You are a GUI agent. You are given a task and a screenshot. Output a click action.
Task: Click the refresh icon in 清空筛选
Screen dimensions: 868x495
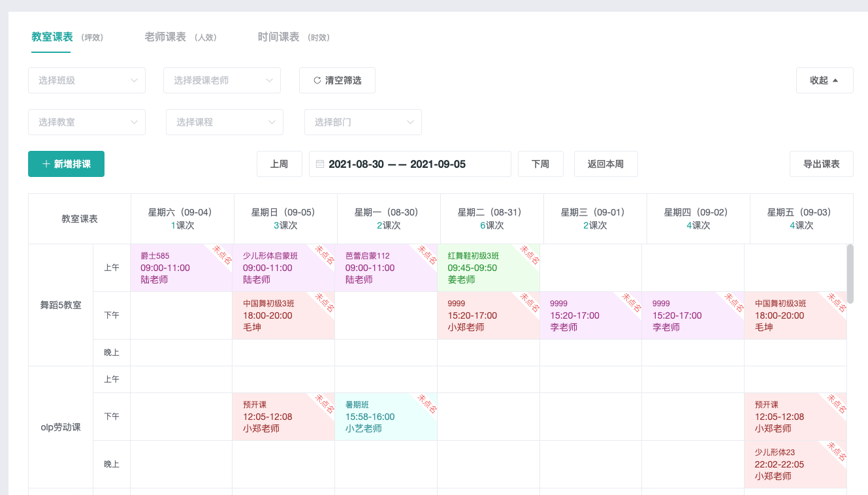(317, 80)
